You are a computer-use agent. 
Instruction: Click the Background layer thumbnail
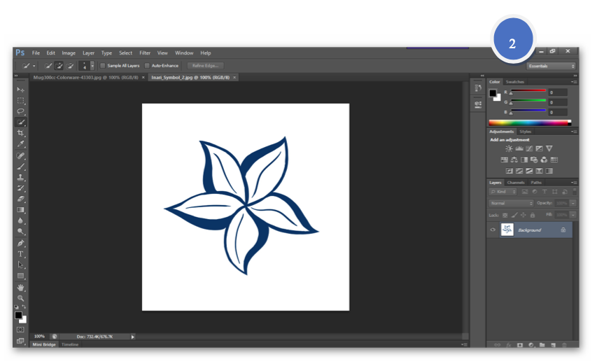tap(507, 230)
